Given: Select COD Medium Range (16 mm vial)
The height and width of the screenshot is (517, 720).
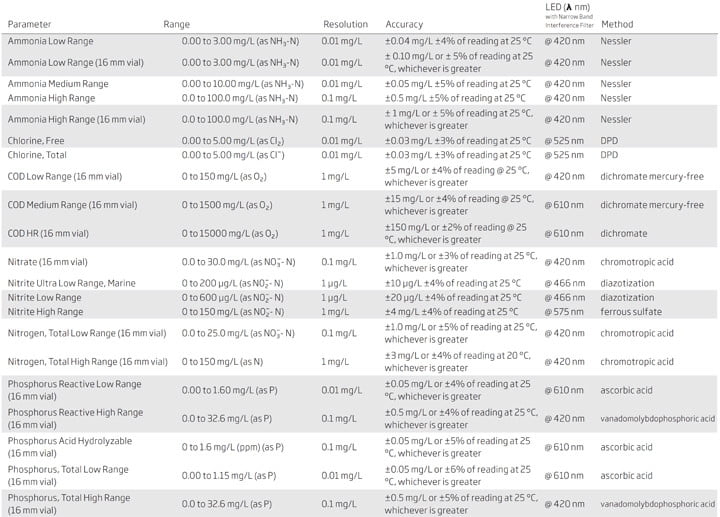Looking at the screenshot, I should pos(72,205).
